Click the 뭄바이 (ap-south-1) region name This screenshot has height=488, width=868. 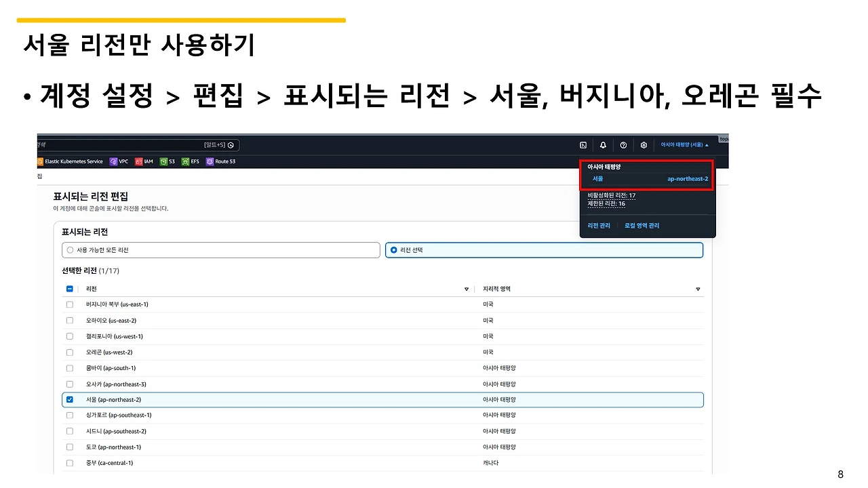[x=111, y=368]
